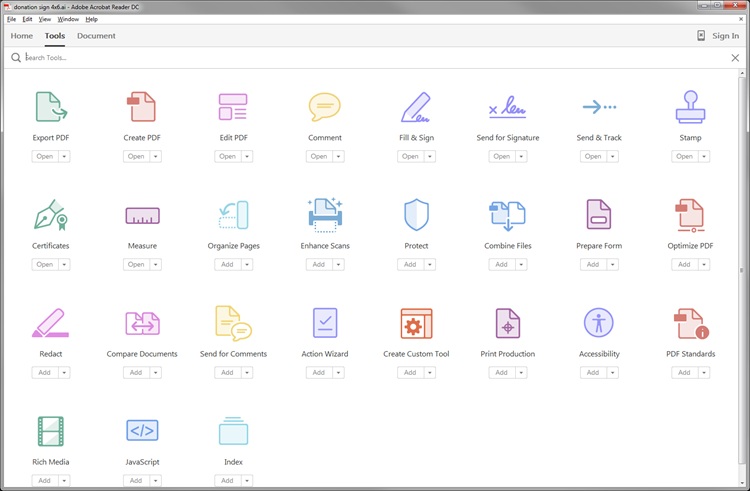Select the Measure ruler icon
This screenshot has height=491, width=750.
coord(142,215)
